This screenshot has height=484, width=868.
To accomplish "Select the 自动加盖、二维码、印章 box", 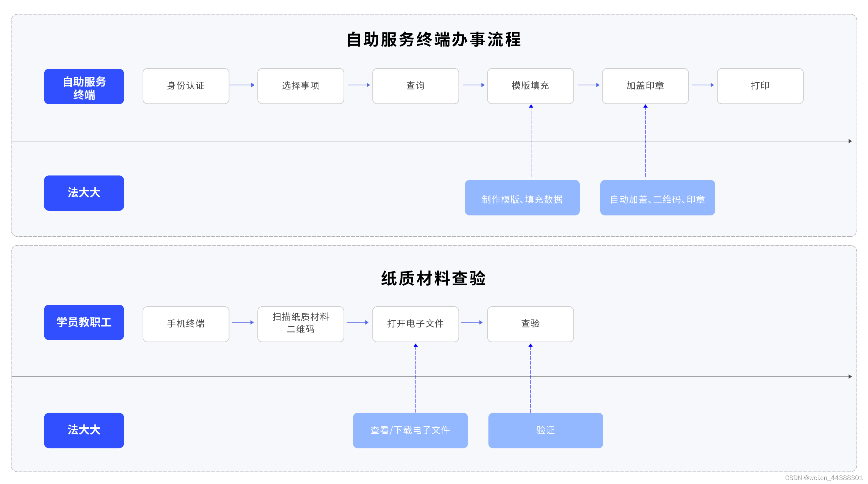I will tap(657, 198).
